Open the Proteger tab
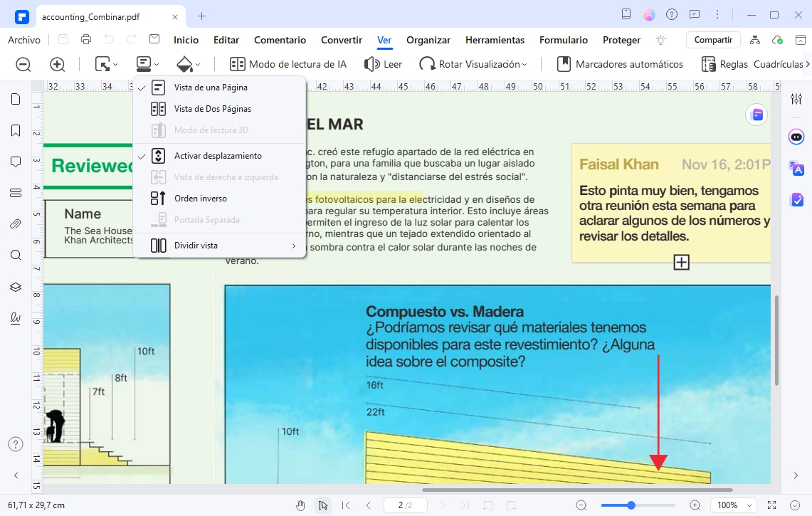 click(621, 40)
